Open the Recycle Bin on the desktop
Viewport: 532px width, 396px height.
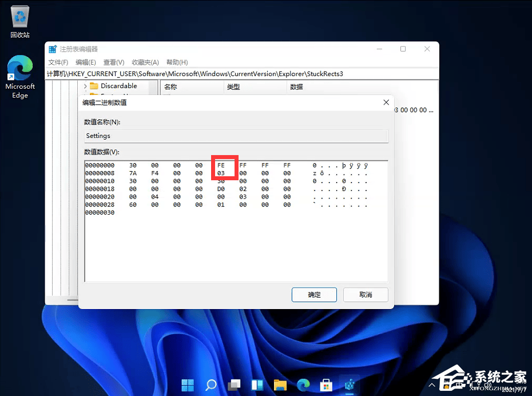pyautogui.click(x=20, y=17)
